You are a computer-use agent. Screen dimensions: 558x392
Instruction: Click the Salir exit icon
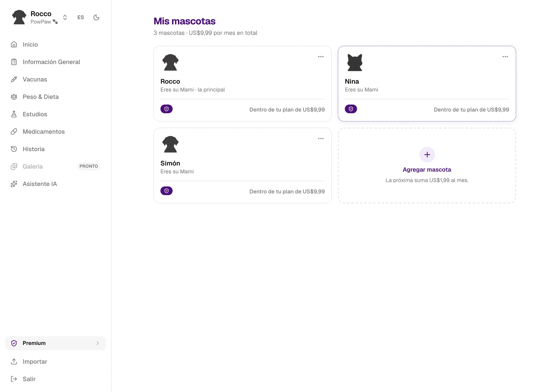click(14, 379)
